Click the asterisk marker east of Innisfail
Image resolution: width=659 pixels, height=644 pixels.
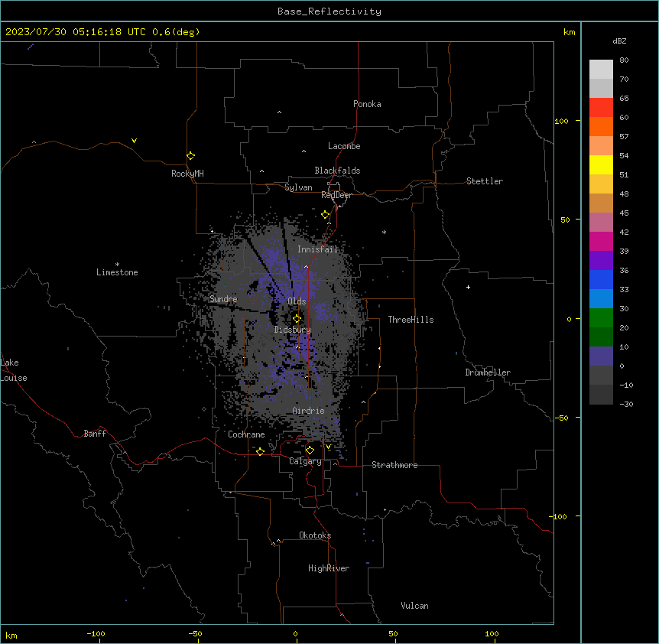[384, 232]
